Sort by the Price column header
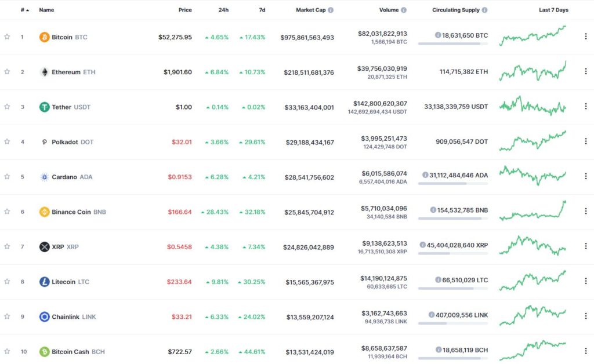 tap(185, 10)
